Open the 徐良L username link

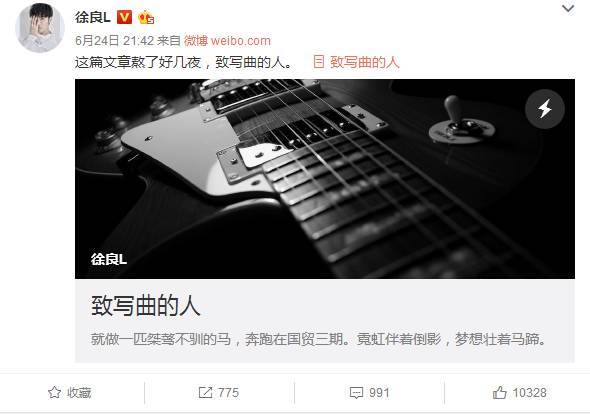click(93, 17)
